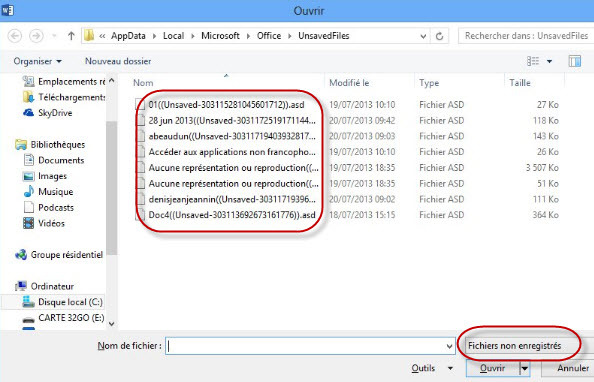
Task: Click navigation pane scroll up arrow
Action: click(111, 80)
